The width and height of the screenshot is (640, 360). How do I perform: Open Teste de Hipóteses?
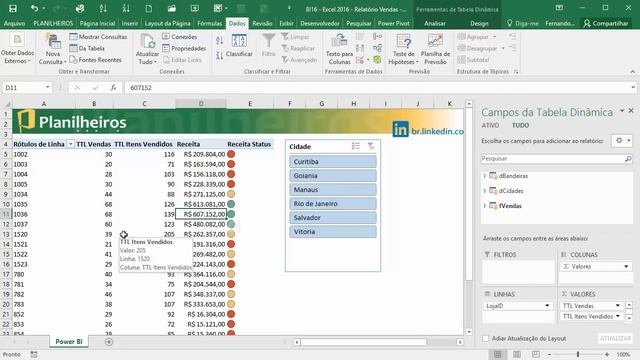pos(404,49)
